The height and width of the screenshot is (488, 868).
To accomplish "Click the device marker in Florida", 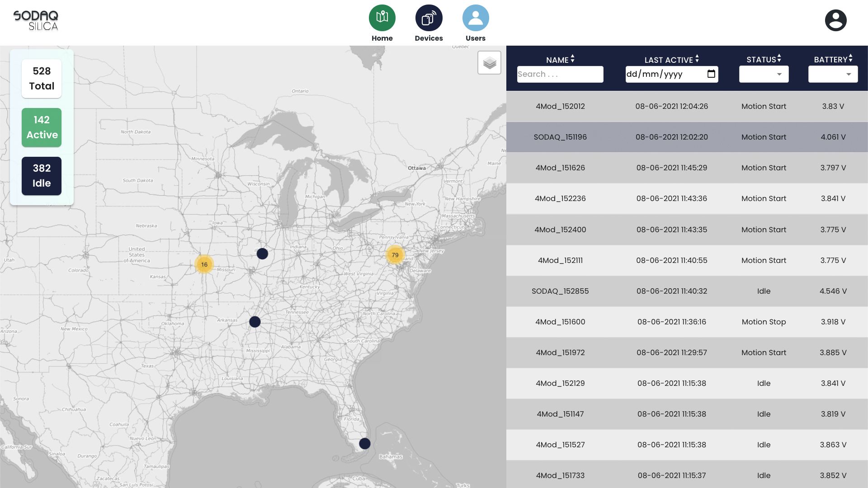I will coord(364,443).
